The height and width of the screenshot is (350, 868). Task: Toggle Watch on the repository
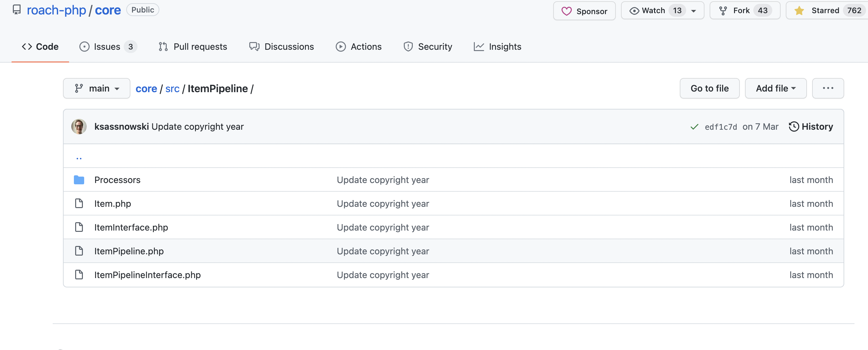[x=654, y=11]
